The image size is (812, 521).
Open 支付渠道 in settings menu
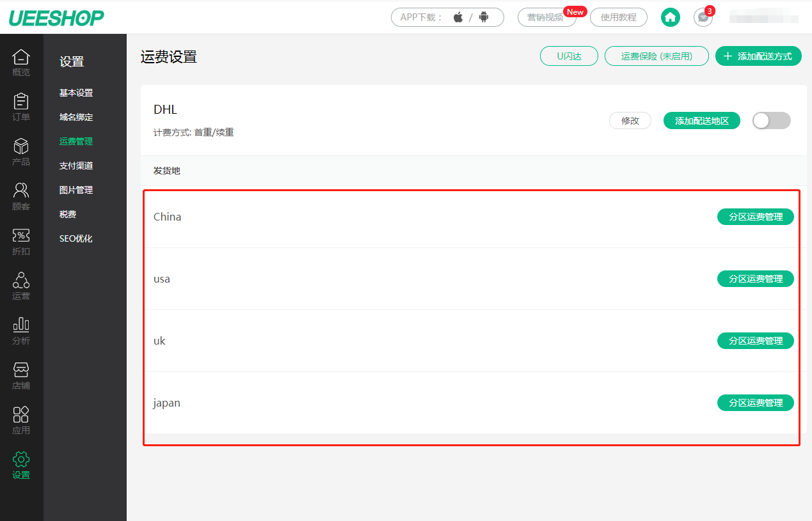(x=76, y=166)
